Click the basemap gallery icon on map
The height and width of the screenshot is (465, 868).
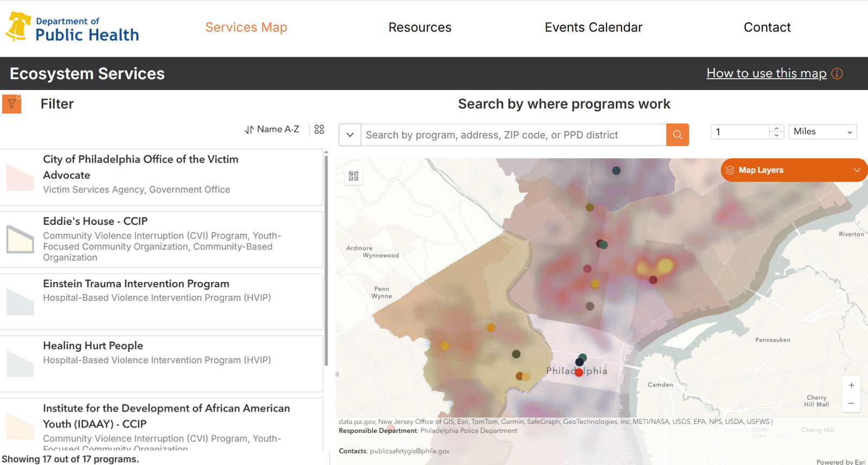(x=354, y=176)
